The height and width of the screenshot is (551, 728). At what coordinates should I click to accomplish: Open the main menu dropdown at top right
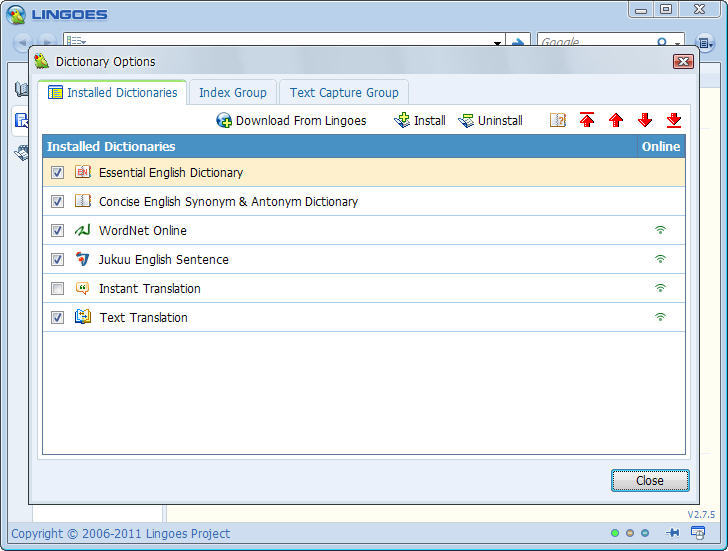705,43
